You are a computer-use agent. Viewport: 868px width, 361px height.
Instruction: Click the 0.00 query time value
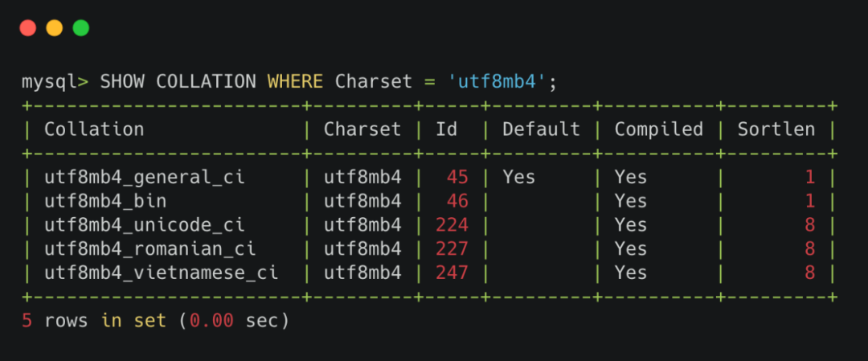tap(212, 321)
